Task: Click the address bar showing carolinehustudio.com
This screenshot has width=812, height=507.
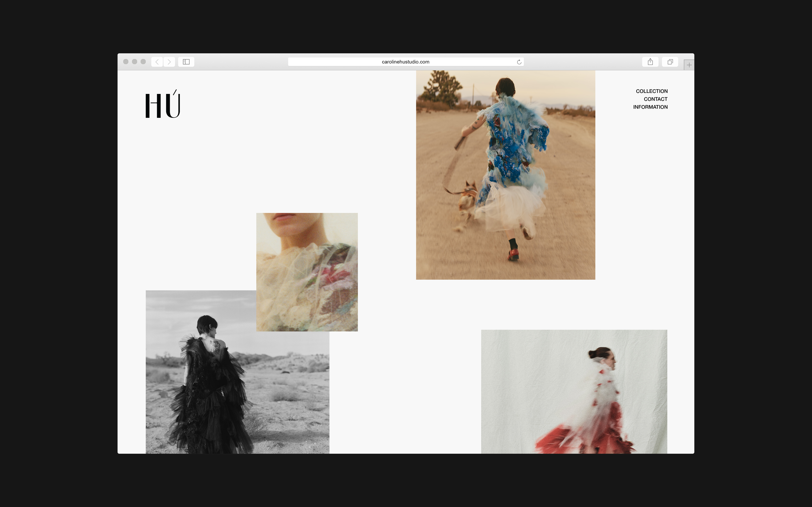Action: pos(406,62)
